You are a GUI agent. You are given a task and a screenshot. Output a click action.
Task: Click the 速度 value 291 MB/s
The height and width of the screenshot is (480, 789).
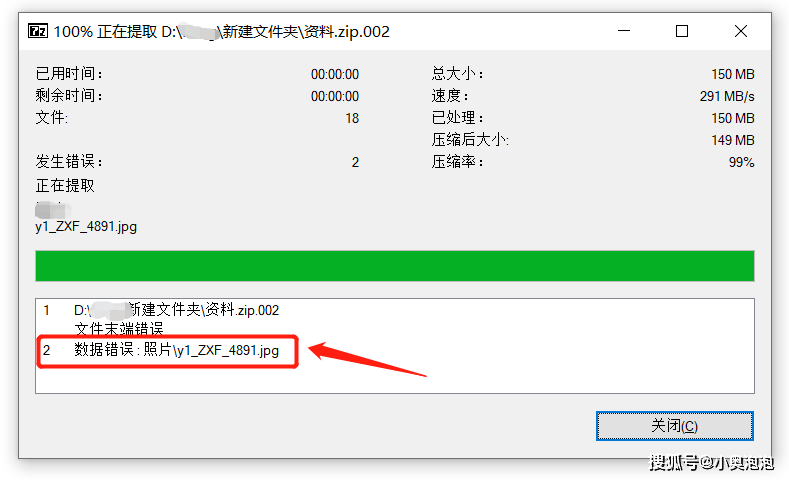pyautogui.click(x=727, y=96)
